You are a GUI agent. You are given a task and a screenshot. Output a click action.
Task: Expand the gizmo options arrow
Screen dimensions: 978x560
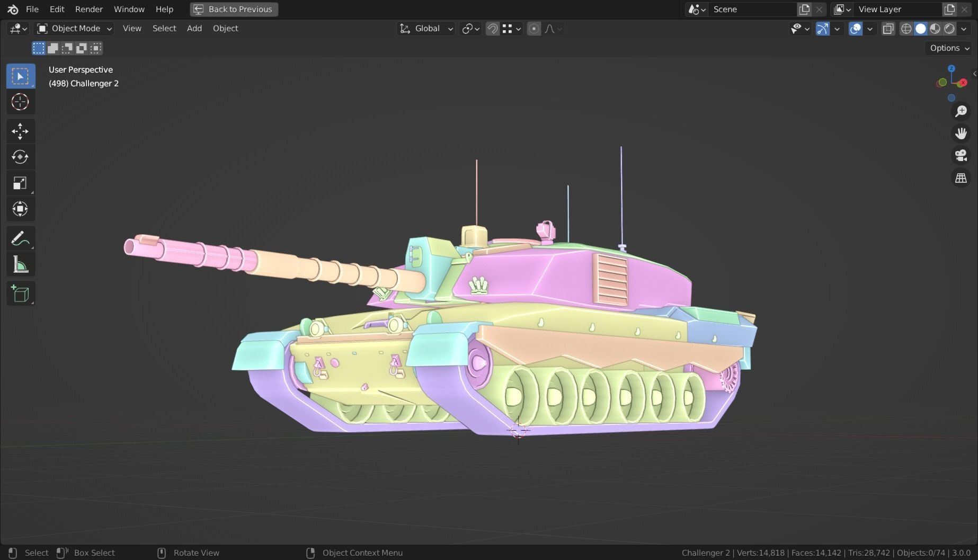coord(837,29)
